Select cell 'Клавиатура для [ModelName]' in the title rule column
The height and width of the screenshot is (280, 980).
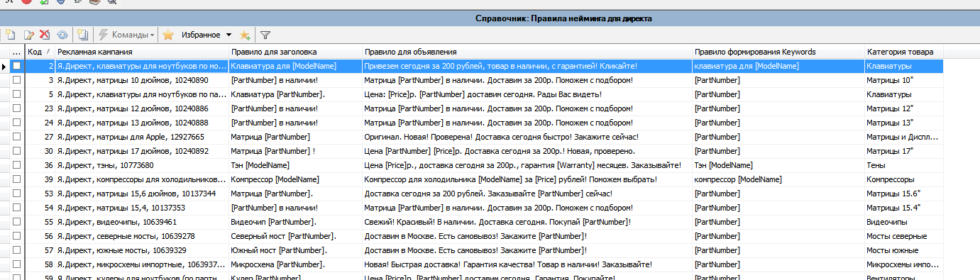(x=295, y=66)
